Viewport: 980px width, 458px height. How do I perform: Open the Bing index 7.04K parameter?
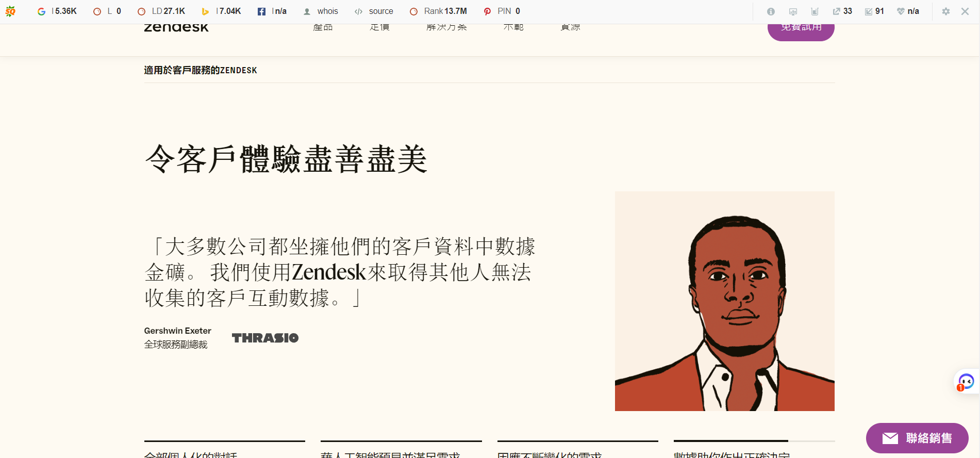click(221, 11)
